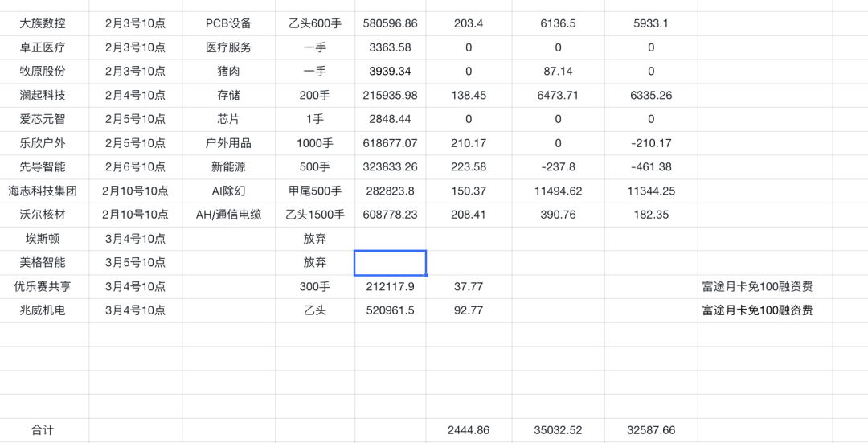Select the cell containing 大族数控

[x=44, y=24]
